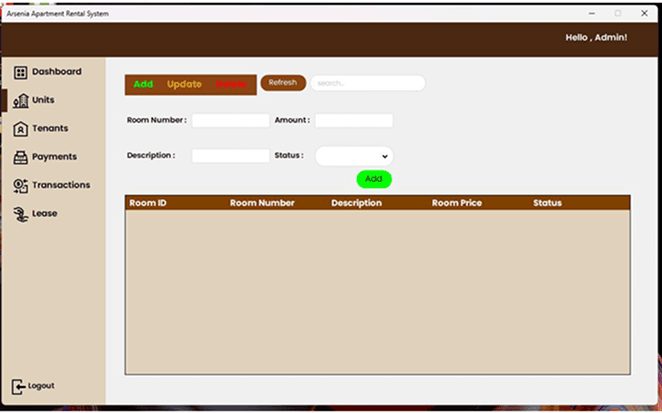
Task: Click the Dashboard grid icon
Action: (x=20, y=73)
